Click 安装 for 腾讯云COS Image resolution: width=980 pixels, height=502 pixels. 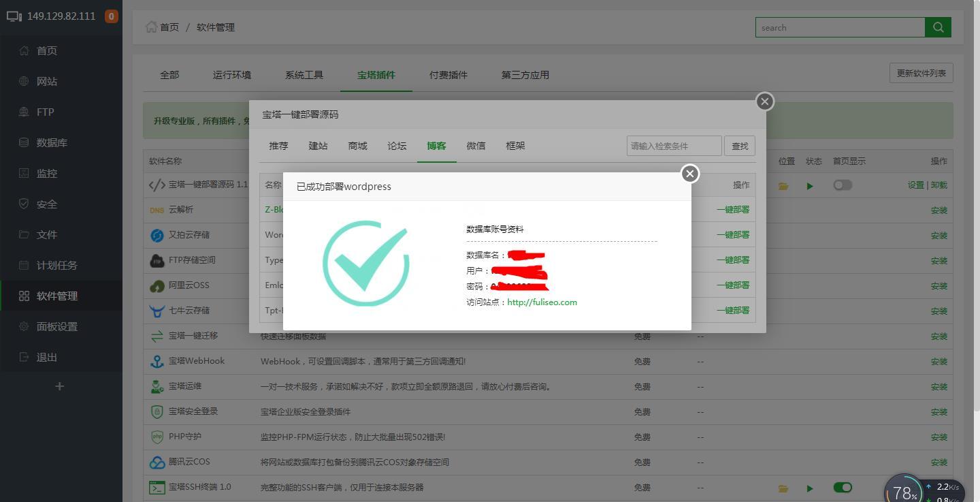point(939,462)
